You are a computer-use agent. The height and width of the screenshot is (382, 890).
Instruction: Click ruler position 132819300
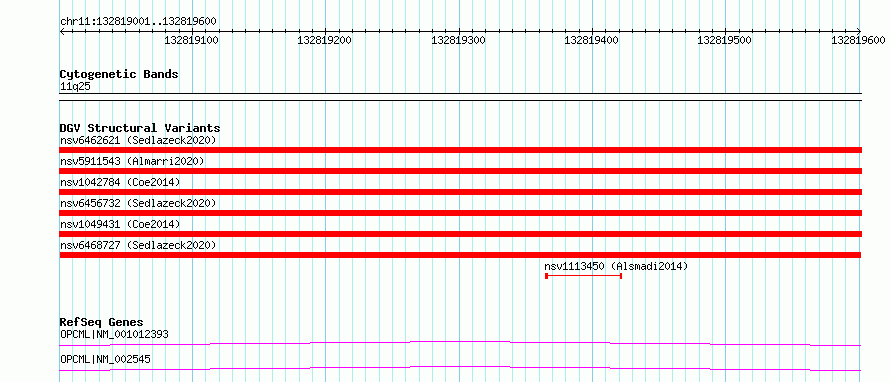click(458, 40)
